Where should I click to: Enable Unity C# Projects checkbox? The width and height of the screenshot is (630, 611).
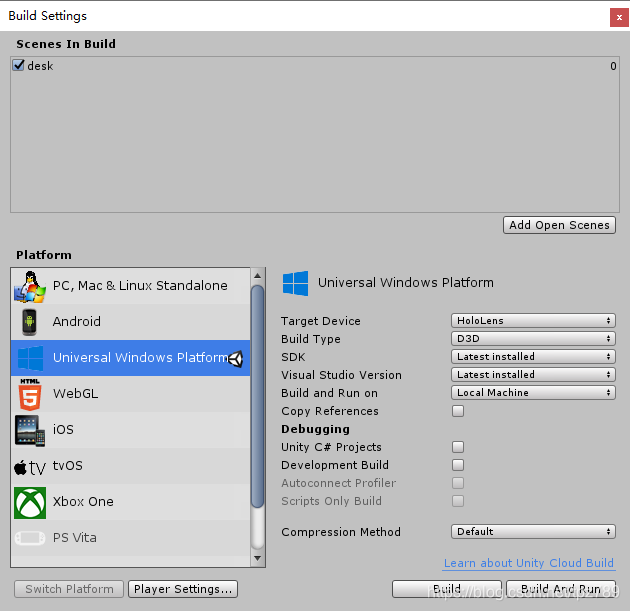tap(458, 447)
